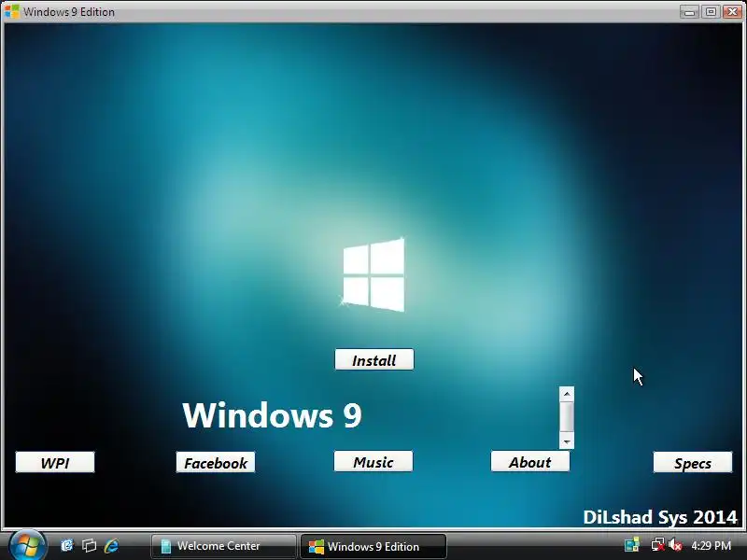Screen dimensions: 747x560
Task: Switch to Welcome Center taskbar window
Action: 223,546
